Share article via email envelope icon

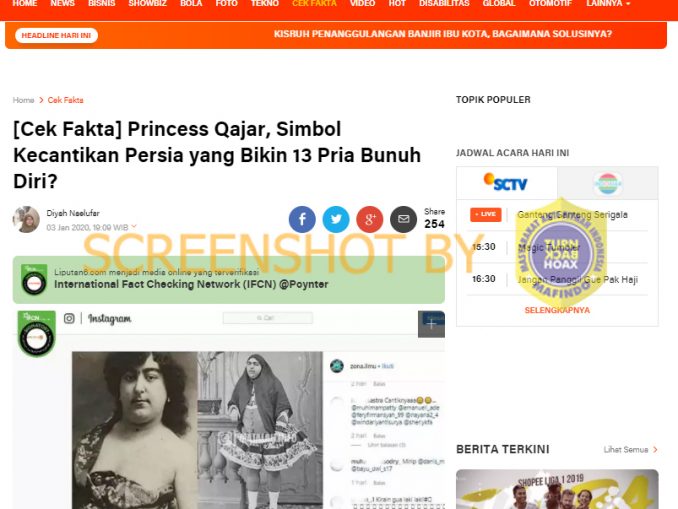(x=403, y=219)
